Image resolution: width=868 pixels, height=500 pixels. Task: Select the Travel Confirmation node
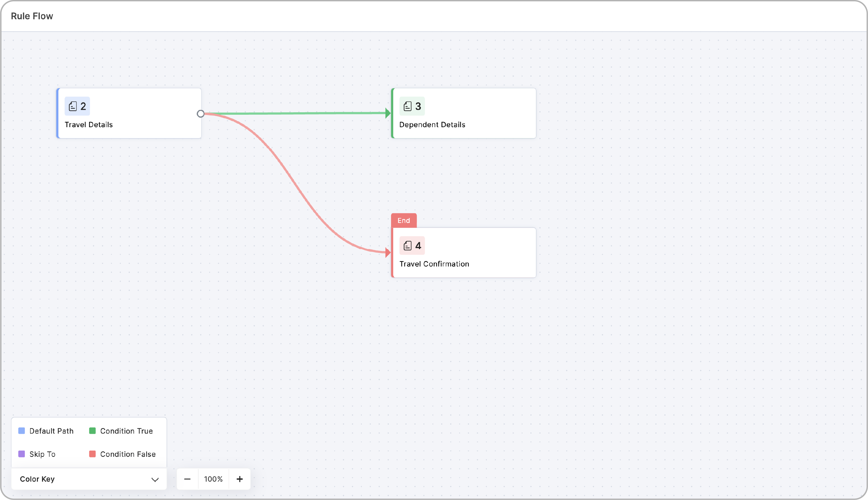(464, 253)
